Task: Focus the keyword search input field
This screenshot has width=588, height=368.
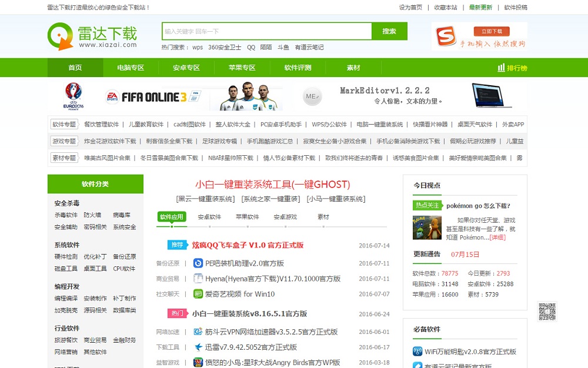Action: (267, 31)
